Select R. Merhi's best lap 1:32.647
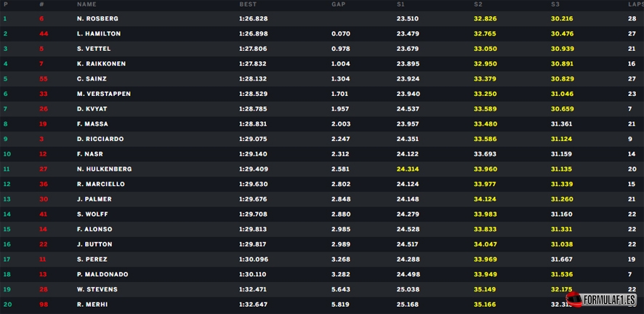 pos(253,305)
